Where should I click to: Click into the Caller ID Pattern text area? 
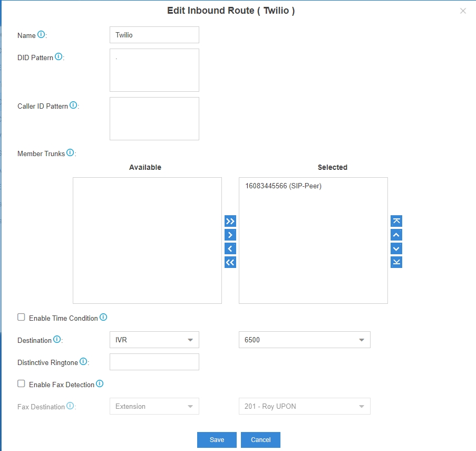[154, 119]
